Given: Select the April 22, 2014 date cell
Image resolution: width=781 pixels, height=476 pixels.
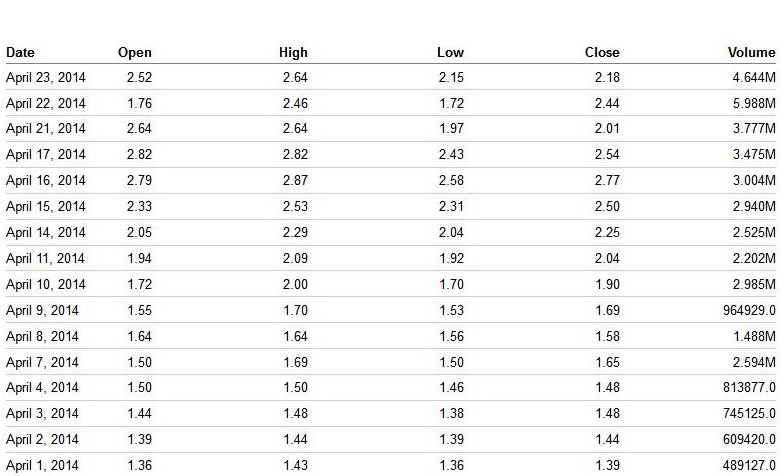Looking at the screenshot, I should pyautogui.click(x=46, y=103).
